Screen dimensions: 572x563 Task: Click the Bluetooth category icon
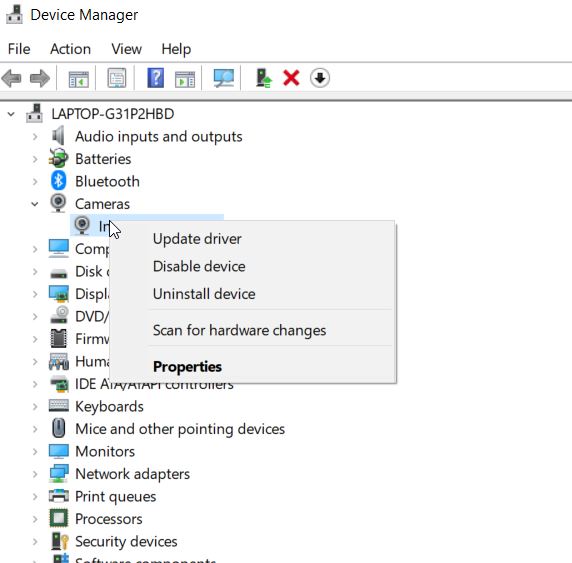(58, 181)
